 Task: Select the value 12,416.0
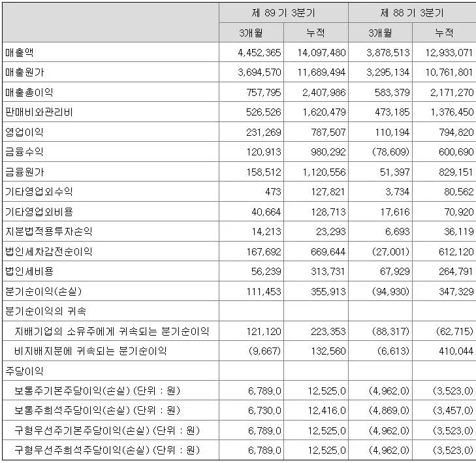[326, 411]
